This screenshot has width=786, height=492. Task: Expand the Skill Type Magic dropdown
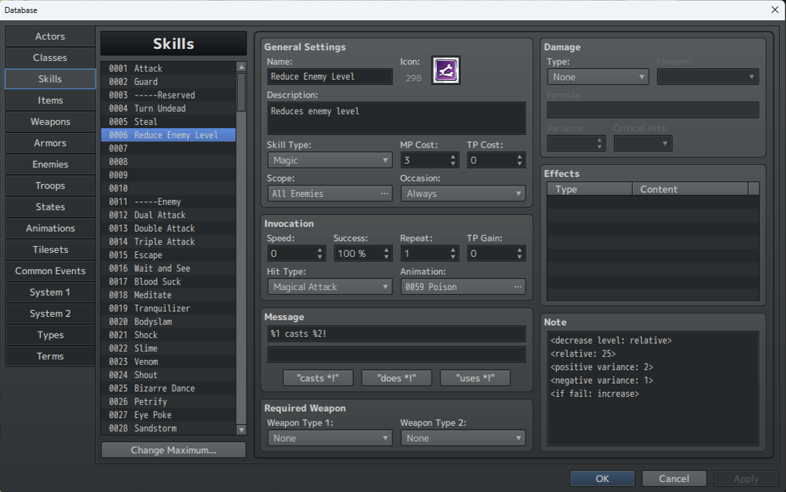330,160
